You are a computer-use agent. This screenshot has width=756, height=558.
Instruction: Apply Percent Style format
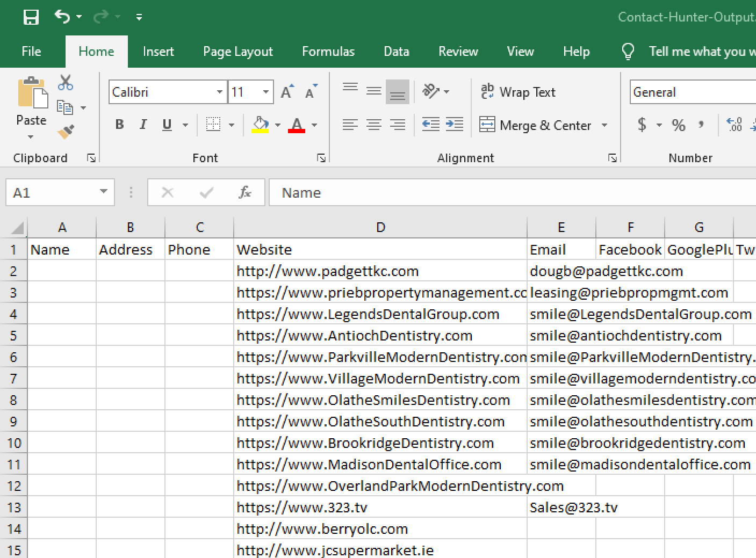(679, 125)
